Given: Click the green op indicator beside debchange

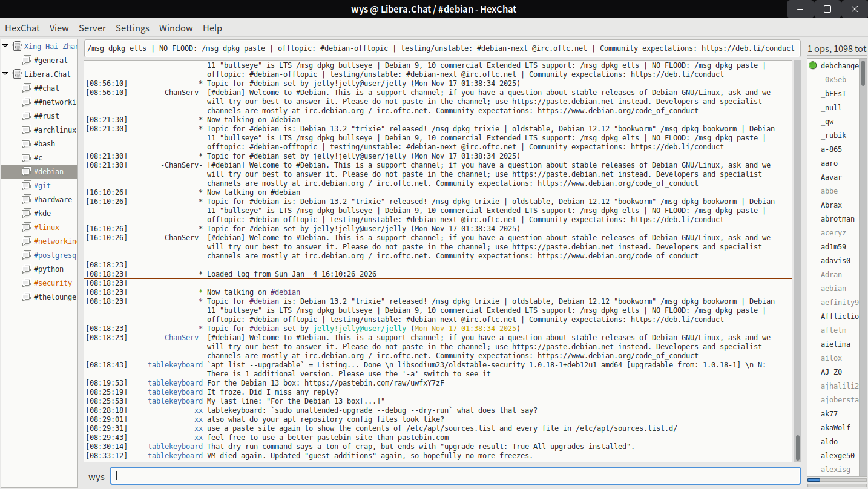Looking at the screenshot, I should point(812,65).
